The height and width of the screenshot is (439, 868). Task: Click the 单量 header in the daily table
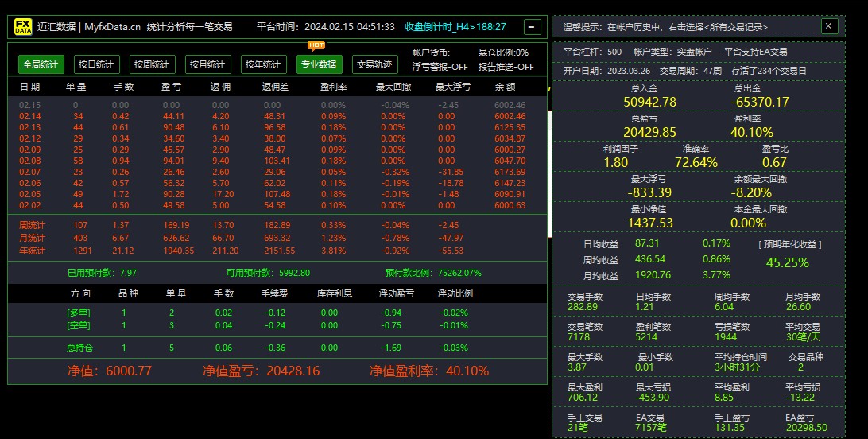(76, 87)
